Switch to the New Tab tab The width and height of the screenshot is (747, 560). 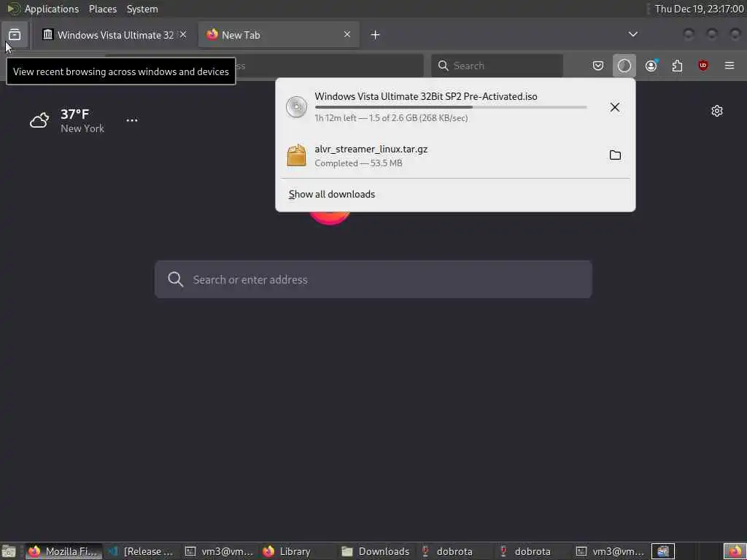279,35
